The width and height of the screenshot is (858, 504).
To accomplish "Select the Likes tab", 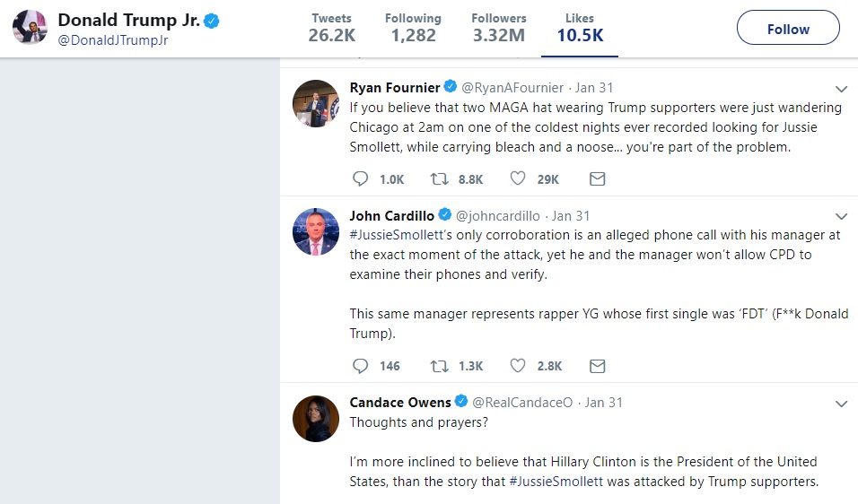I will point(580,28).
